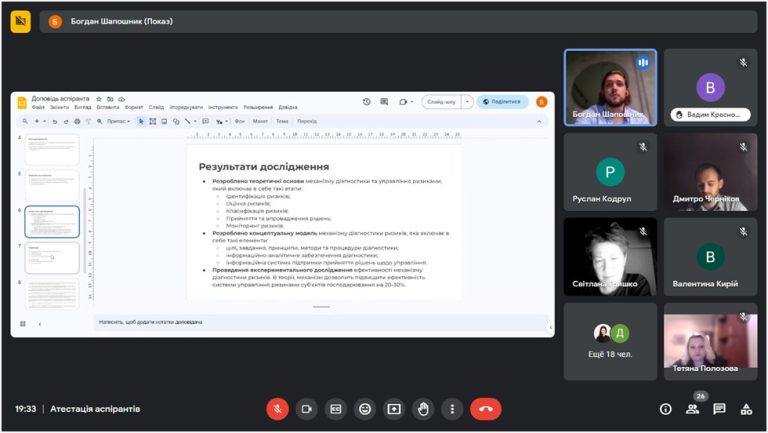The width and height of the screenshot is (768, 433).
Task: Show the participants list icon
Action: (x=693, y=409)
